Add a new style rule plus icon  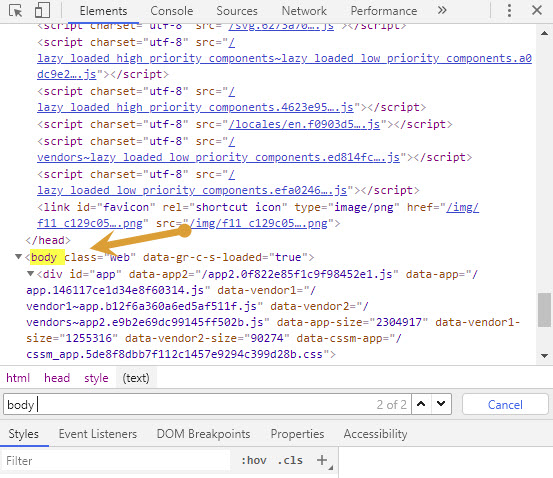(322, 460)
